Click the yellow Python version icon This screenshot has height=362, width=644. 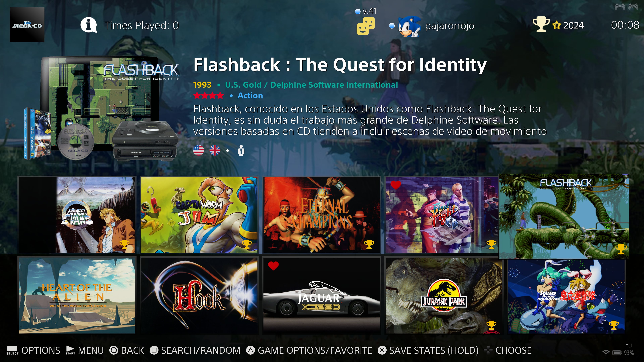(x=365, y=26)
